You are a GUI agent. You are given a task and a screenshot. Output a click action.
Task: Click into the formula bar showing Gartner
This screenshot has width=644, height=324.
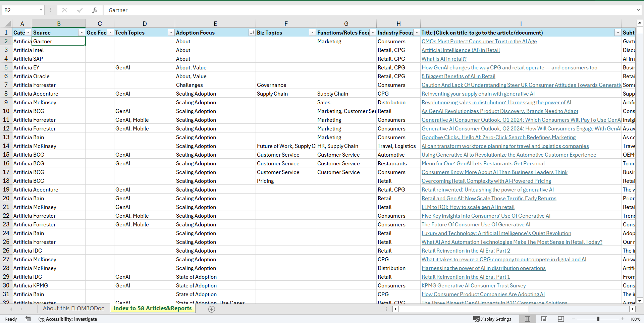point(369,10)
